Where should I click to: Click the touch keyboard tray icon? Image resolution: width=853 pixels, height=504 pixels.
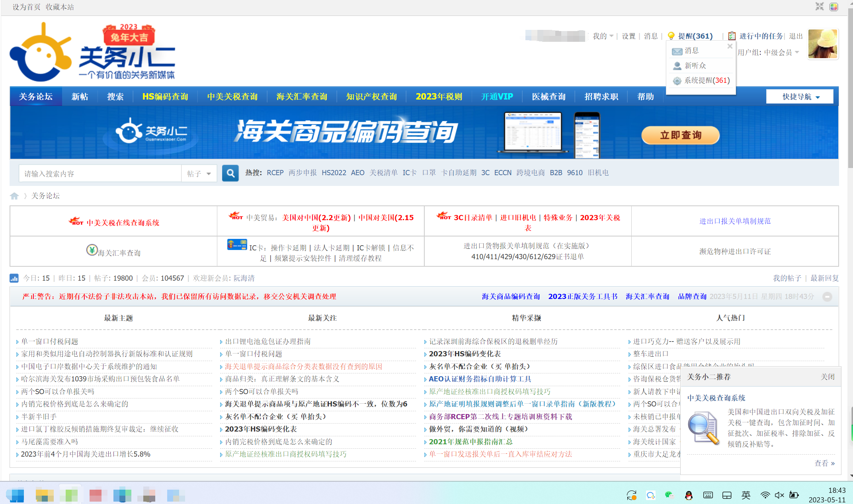tap(708, 495)
